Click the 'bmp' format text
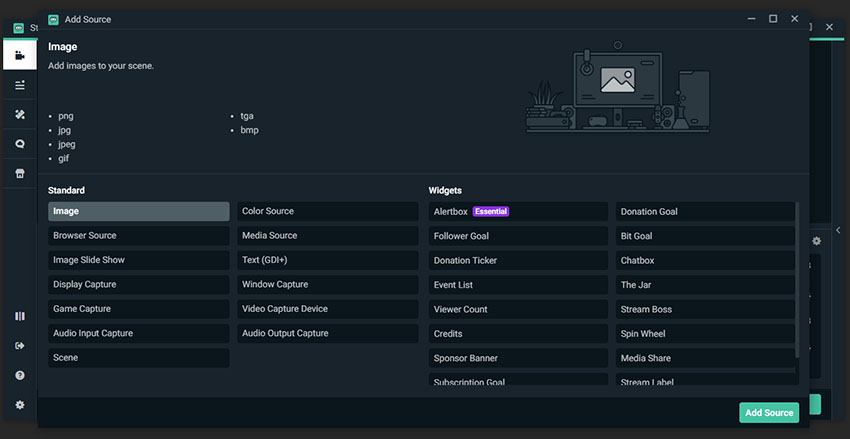This screenshot has width=850, height=439. 249,130
